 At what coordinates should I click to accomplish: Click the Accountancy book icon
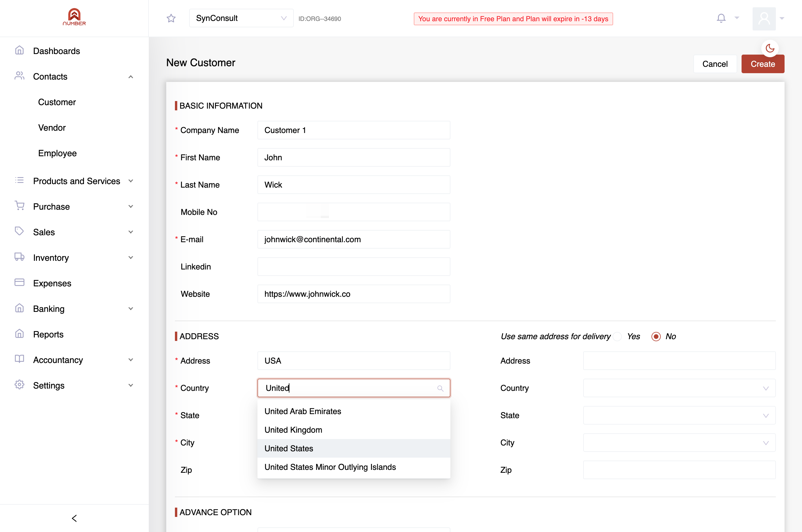point(19,359)
